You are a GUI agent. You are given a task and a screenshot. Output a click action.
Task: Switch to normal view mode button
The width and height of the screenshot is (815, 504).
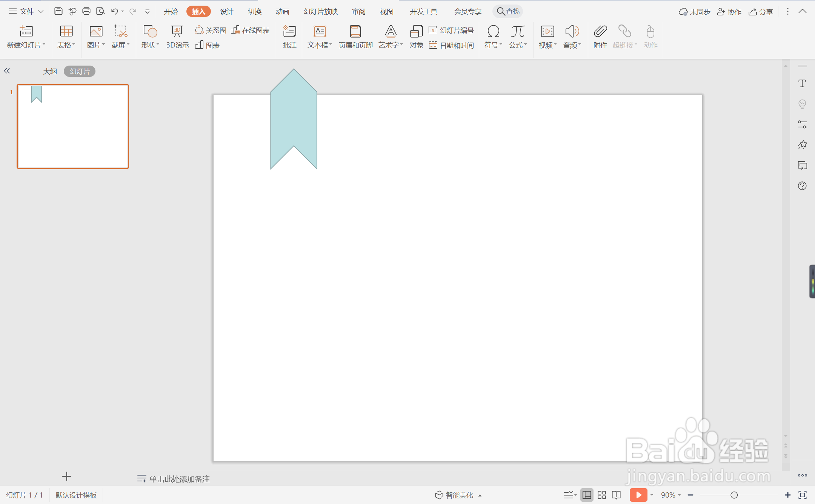pos(587,495)
